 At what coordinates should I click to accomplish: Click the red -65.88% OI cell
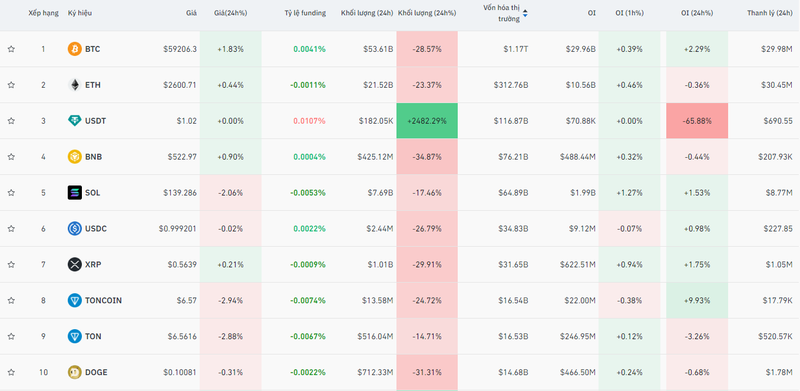click(x=697, y=121)
